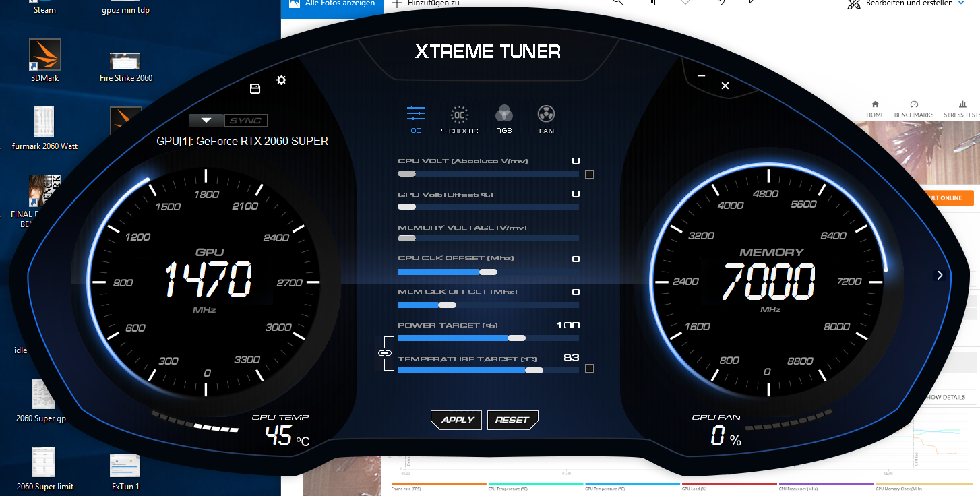The width and height of the screenshot is (980, 496).
Task: Click the GPU TEMP 45 °C reading
Action: [287, 437]
